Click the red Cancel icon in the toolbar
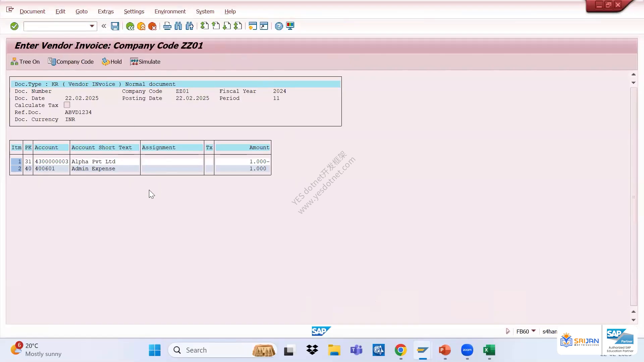This screenshot has width=644, height=362. coord(152,26)
